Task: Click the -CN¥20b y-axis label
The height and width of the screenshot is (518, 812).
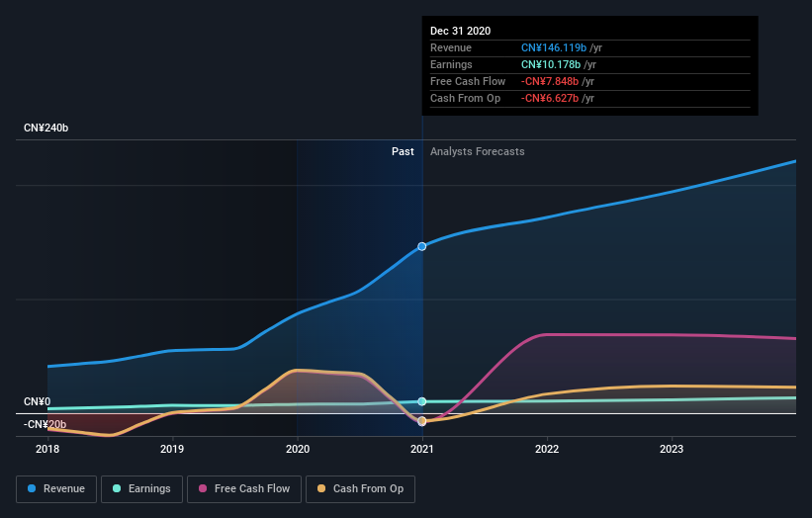Action: (45, 424)
